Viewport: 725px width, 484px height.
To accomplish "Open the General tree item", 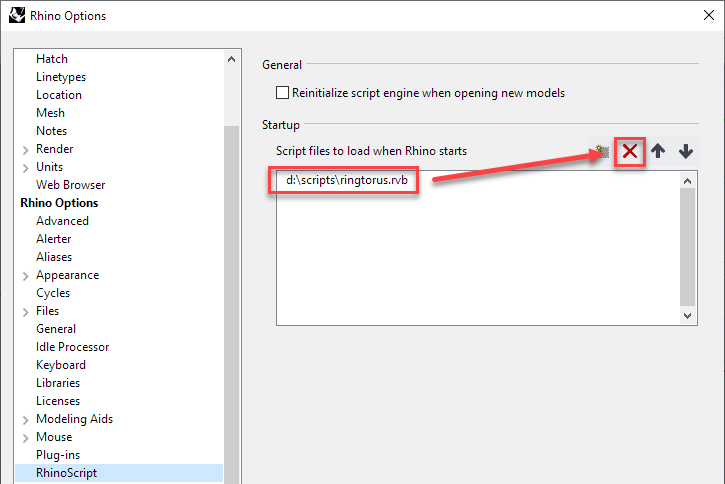I will click(x=56, y=329).
